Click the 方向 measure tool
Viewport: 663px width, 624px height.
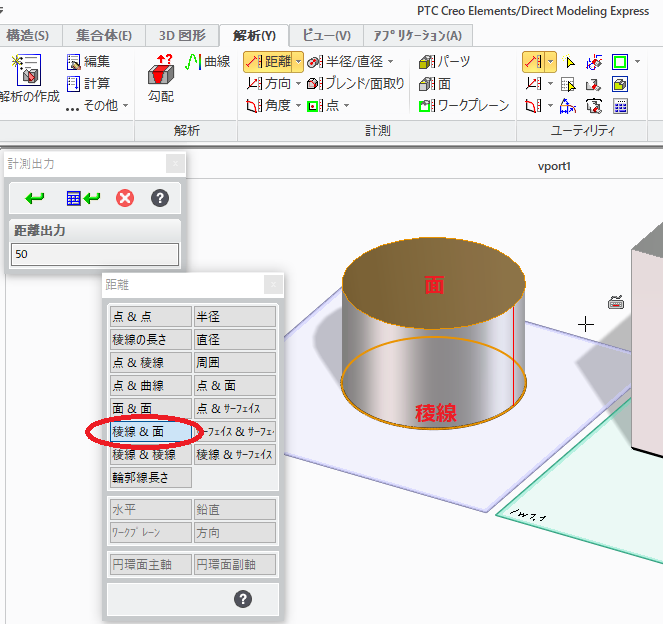tap(268, 83)
